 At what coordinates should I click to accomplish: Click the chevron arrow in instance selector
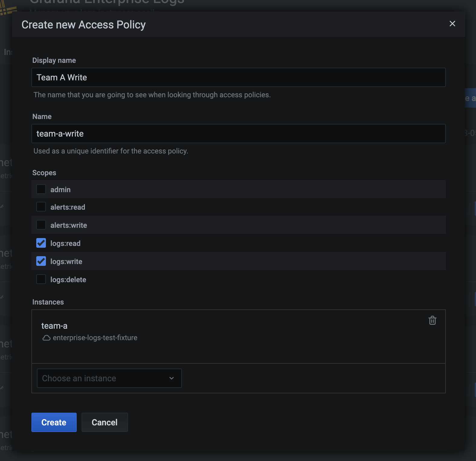pyautogui.click(x=172, y=378)
